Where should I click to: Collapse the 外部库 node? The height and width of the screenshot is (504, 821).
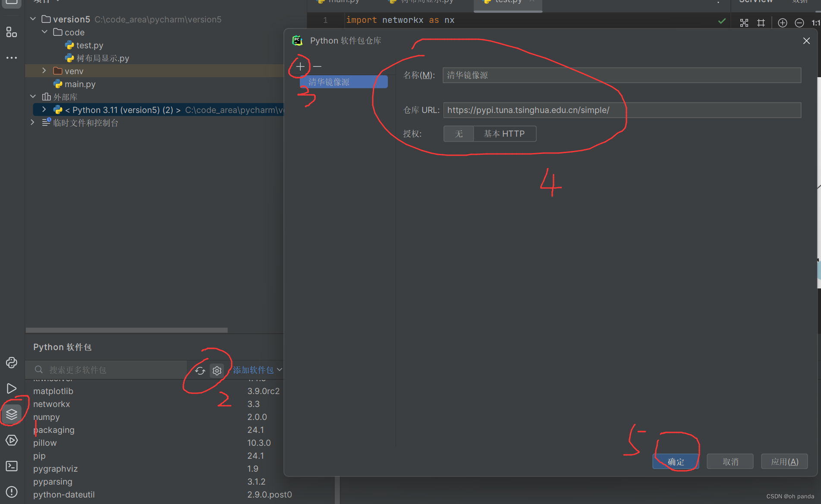click(x=33, y=97)
